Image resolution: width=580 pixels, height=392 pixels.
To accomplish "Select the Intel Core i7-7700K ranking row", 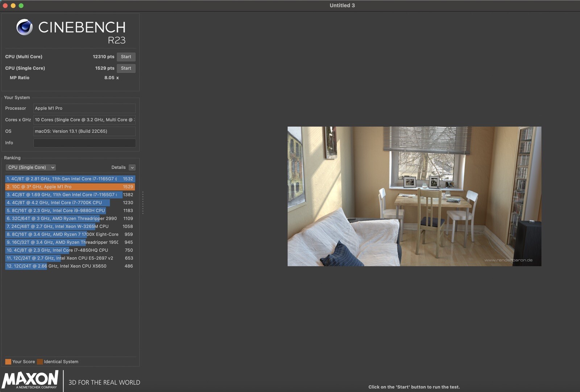I will coord(70,203).
